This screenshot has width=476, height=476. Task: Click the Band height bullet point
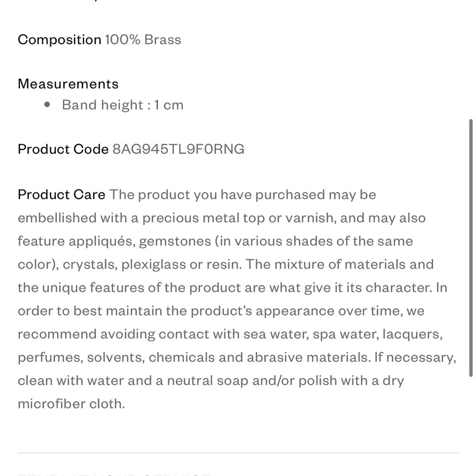47,105
